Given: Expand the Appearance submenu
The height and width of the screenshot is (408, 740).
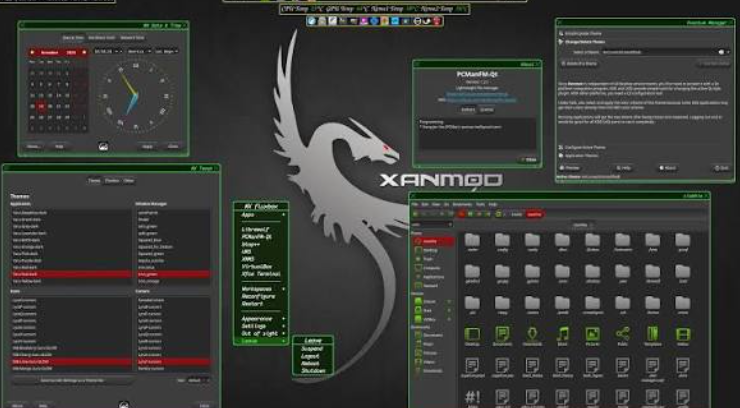Looking at the screenshot, I should [261, 318].
